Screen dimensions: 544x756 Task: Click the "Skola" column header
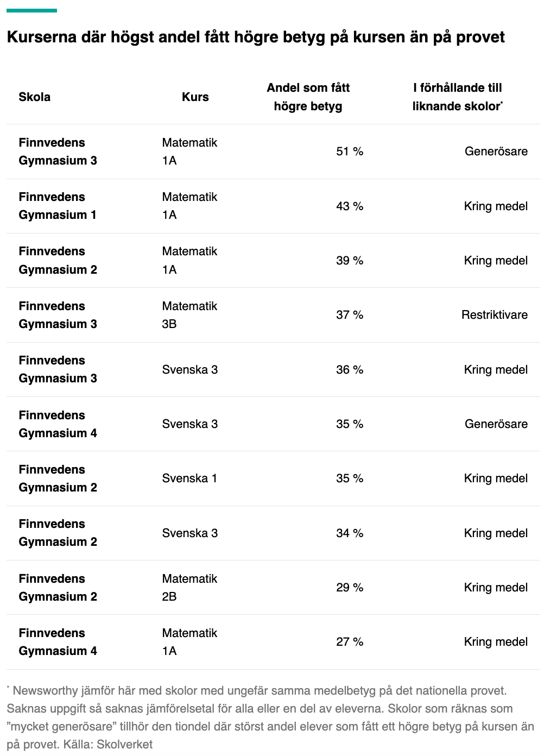pos(35,97)
